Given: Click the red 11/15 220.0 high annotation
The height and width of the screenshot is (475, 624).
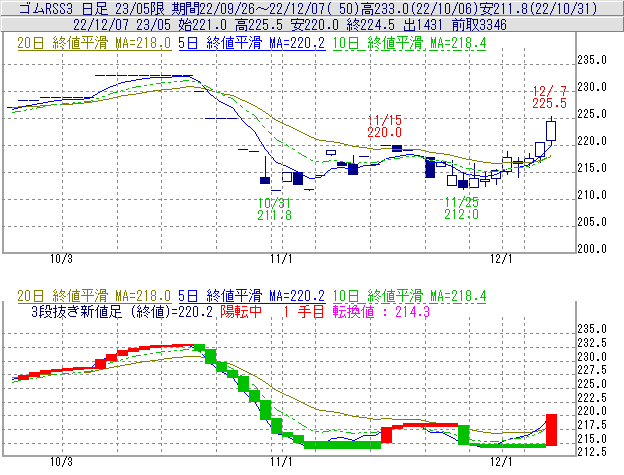Looking at the screenshot, I should [384, 126].
